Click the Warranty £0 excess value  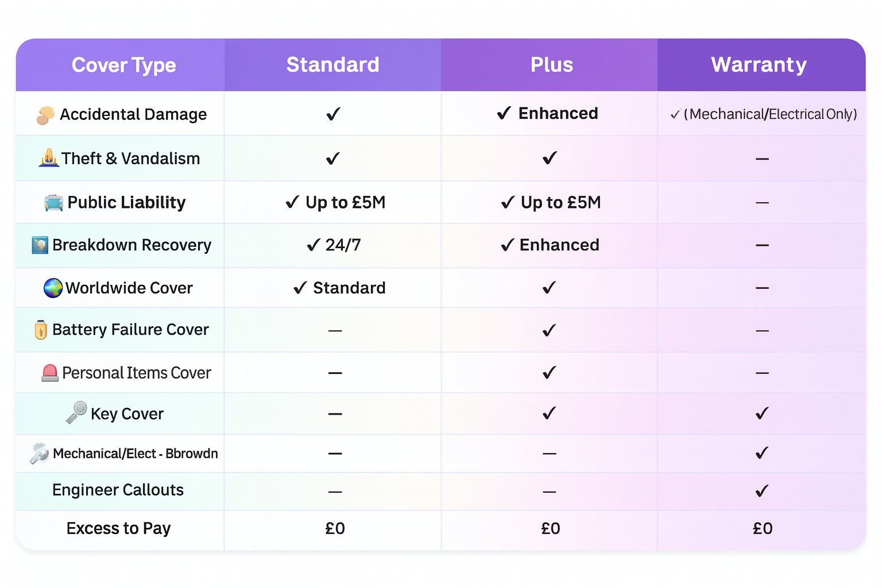(x=763, y=528)
